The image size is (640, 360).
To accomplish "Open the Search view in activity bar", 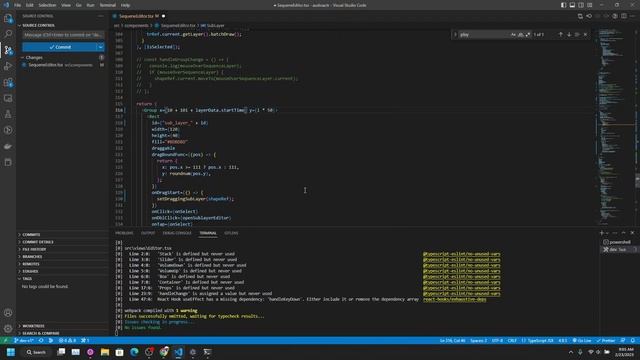I will [x=8, y=34].
